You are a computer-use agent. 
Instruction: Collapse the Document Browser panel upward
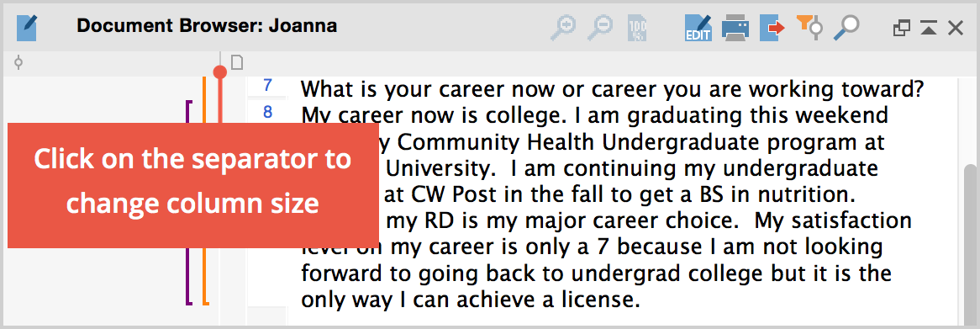click(x=928, y=28)
